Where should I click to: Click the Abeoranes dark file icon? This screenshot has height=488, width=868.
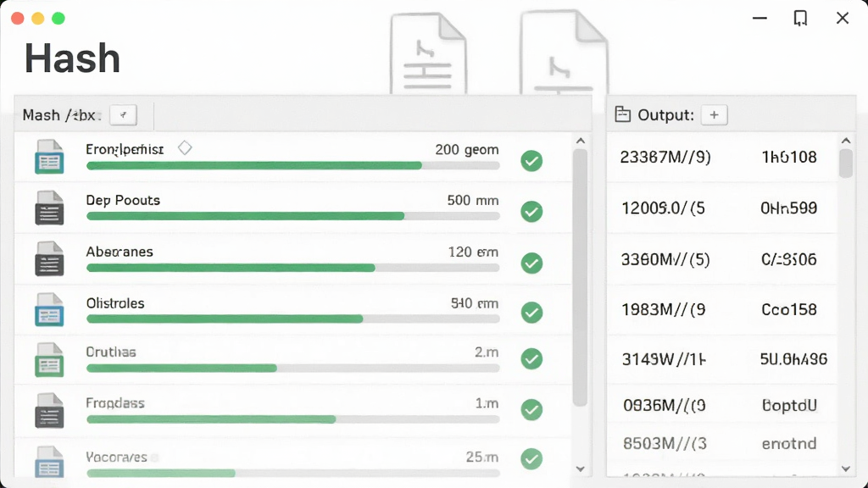point(49,258)
